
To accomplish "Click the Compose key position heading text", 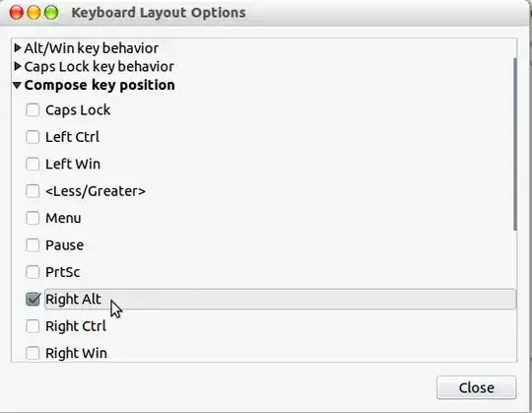I will [100, 85].
